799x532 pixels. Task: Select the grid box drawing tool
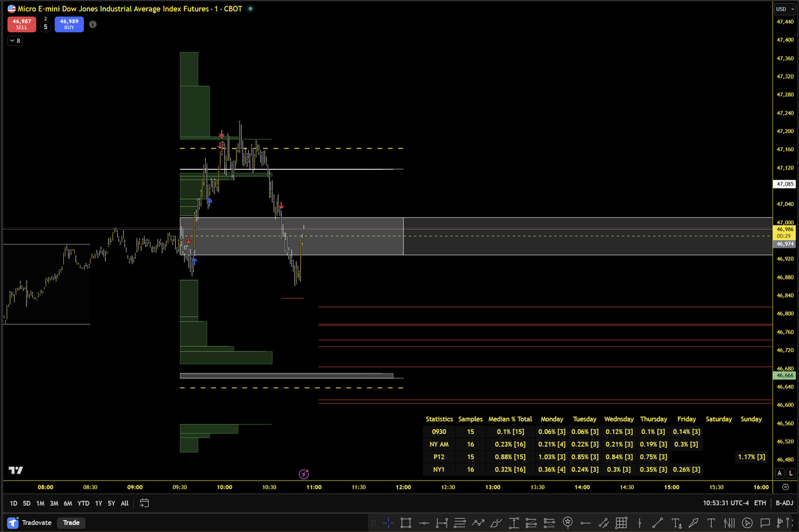click(621, 523)
